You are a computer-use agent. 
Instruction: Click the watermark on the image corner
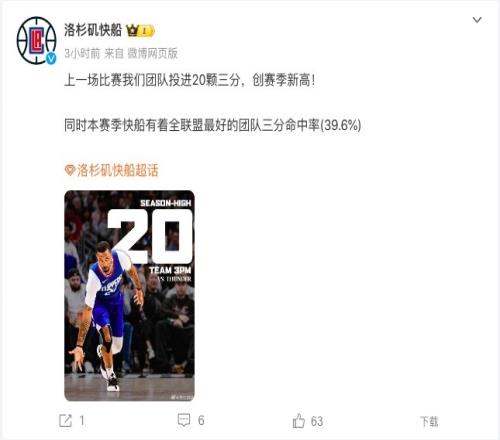point(182,397)
